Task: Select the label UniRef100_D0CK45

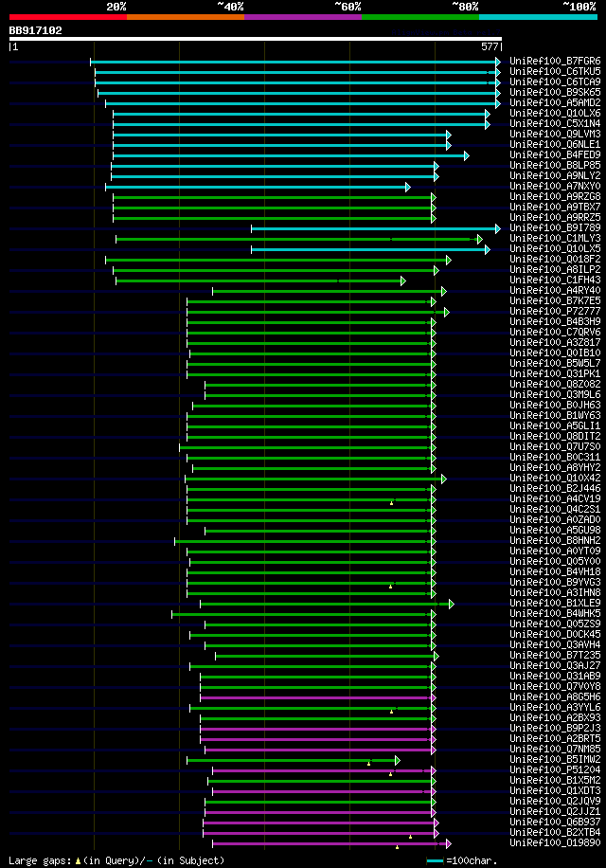Action: [x=555, y=634]
